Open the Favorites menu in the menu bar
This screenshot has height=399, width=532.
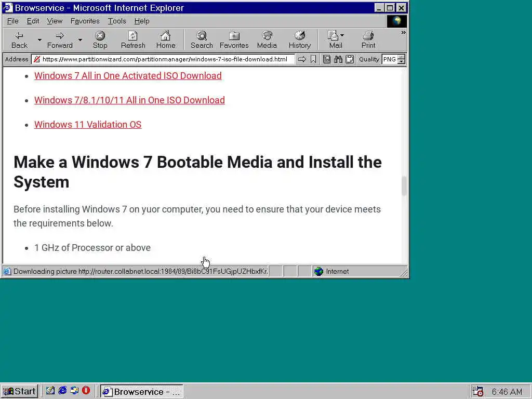coord(85,21)
